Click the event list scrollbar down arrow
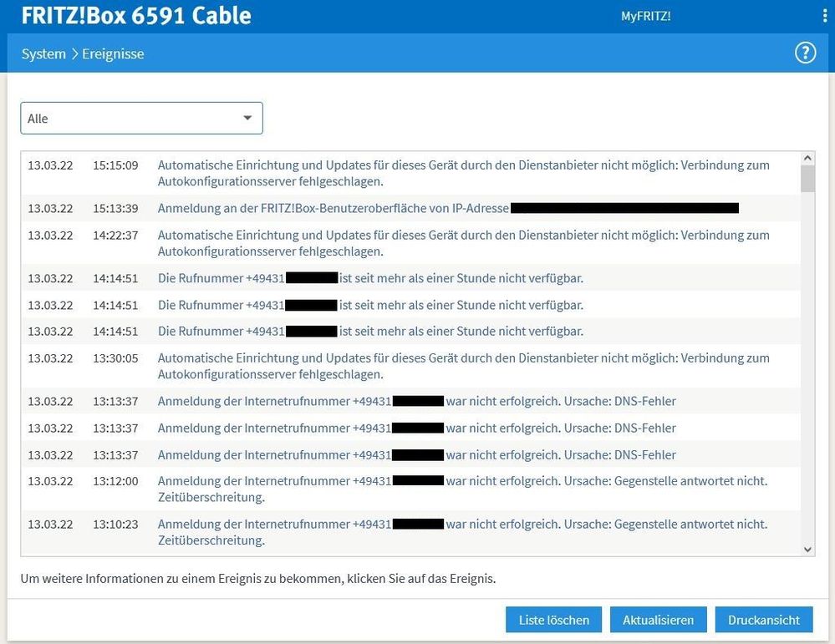Viewport: 835px width, 644px height. click(x=807, y=550)
